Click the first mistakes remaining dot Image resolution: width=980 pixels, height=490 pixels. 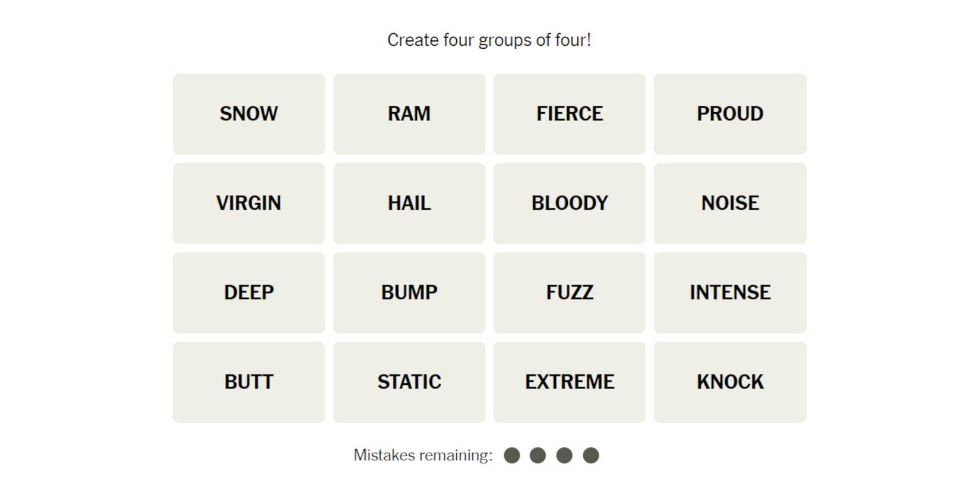pos(512,456)
